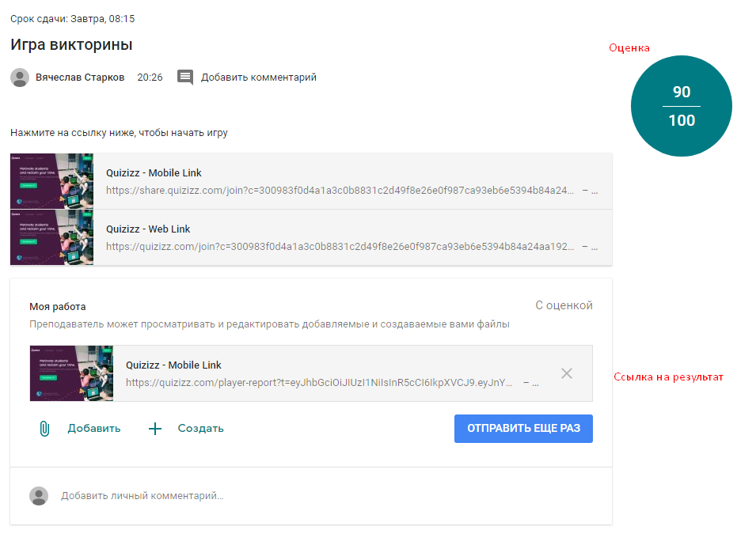Click the author name Вячеслав Старков
Screen dimensions: 756x545
pyautogui.click(x=80, y=77)
